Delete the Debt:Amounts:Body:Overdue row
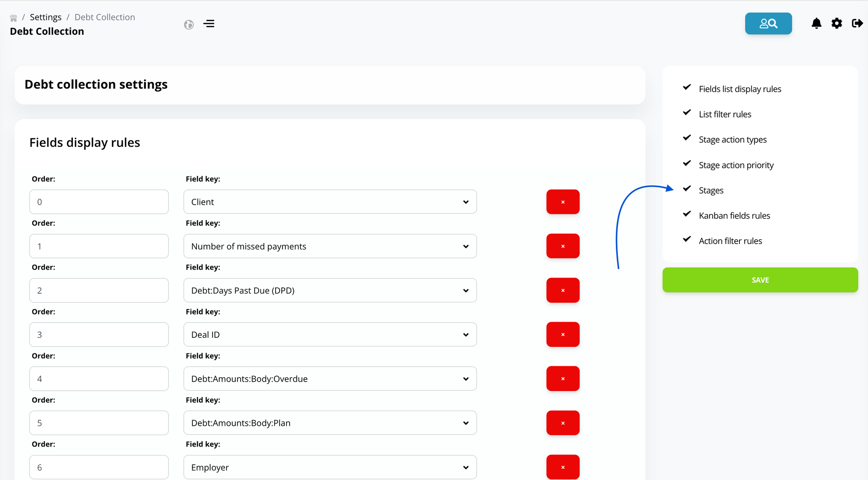 click(x=563, y=379)
